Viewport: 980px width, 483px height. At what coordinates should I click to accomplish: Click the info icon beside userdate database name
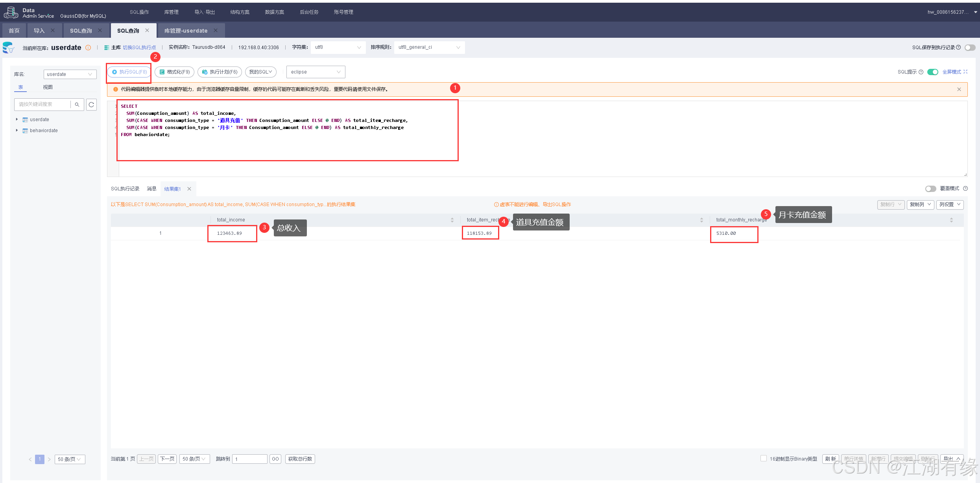coord(88,48)
